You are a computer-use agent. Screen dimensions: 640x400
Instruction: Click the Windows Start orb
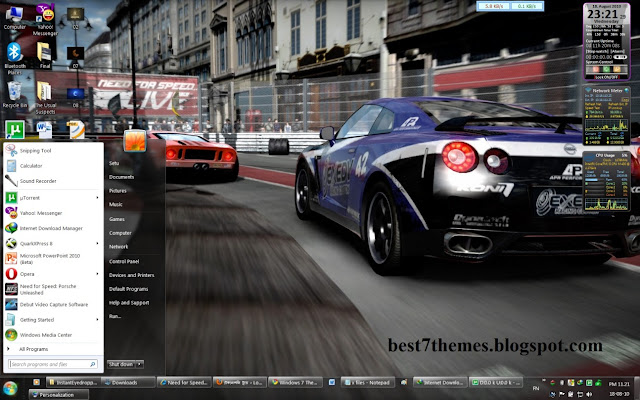point(9,388)
